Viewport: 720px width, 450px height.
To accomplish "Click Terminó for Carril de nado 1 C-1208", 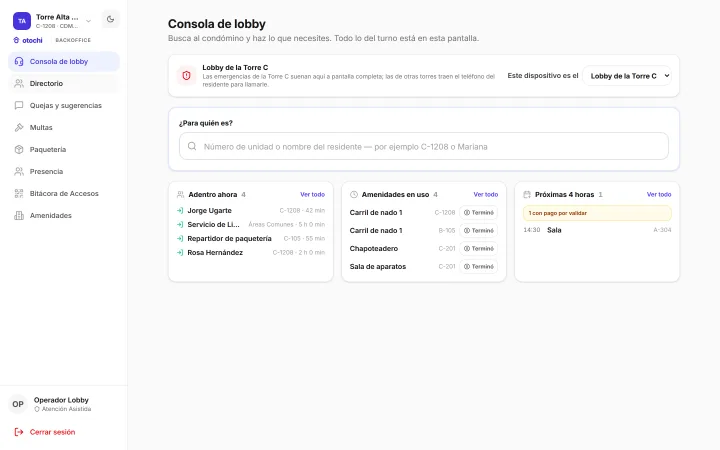I will [478, 213].
